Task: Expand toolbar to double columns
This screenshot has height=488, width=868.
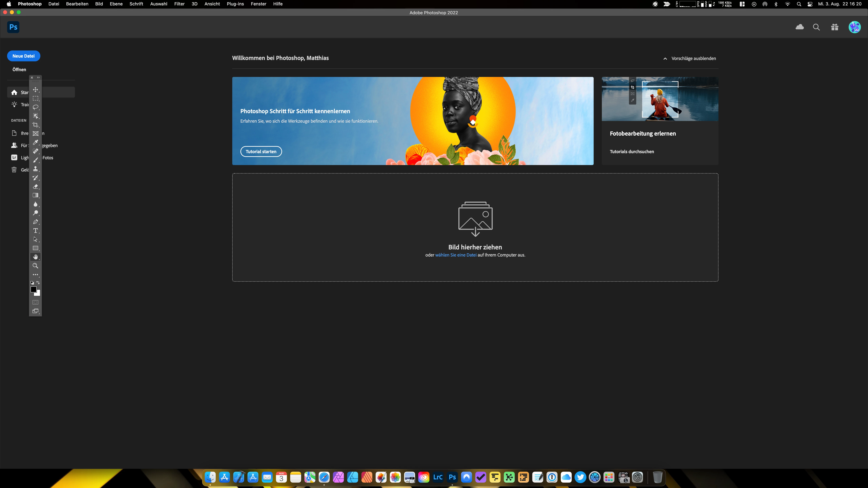Action: [x=38, y=77]
